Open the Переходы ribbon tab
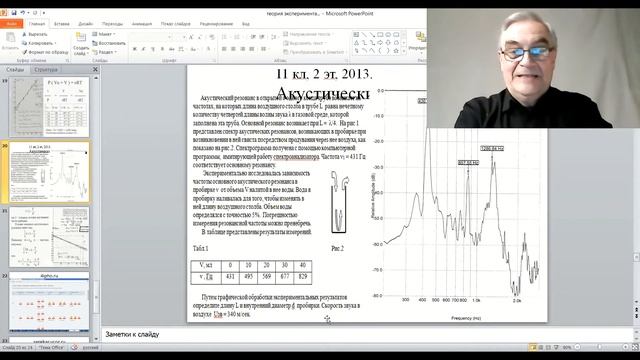Viewport: 640px width, 360px height. (x=112, y=24)
